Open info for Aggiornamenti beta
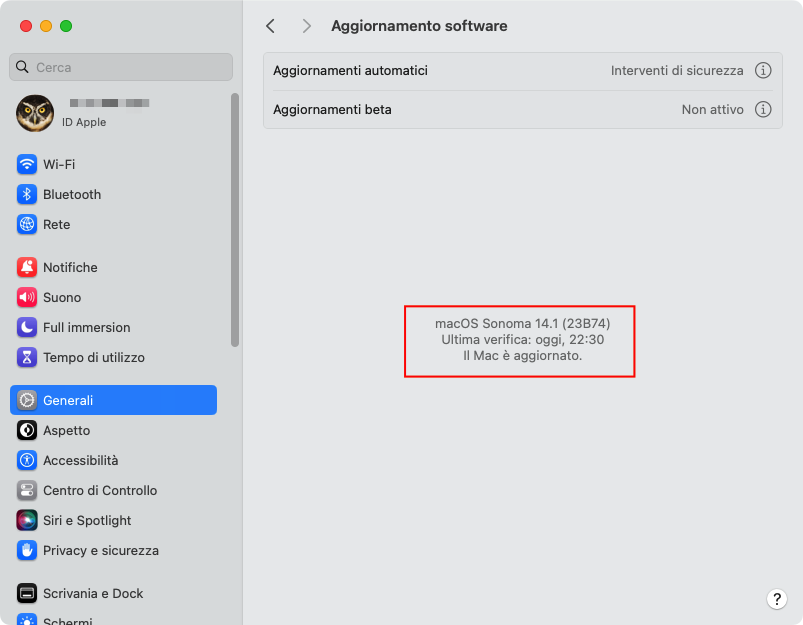The height and width of the screenshot is (625, 803). (763, 109)
